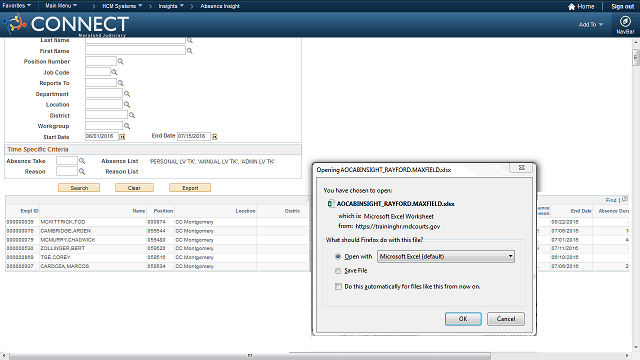Open lookup for Job Code field

(x=114, y=72)
